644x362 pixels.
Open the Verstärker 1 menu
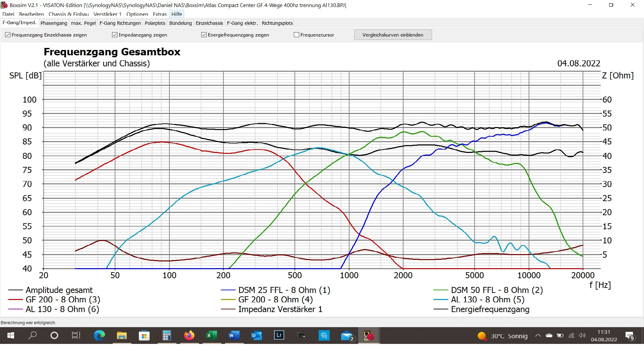[107, 14]
